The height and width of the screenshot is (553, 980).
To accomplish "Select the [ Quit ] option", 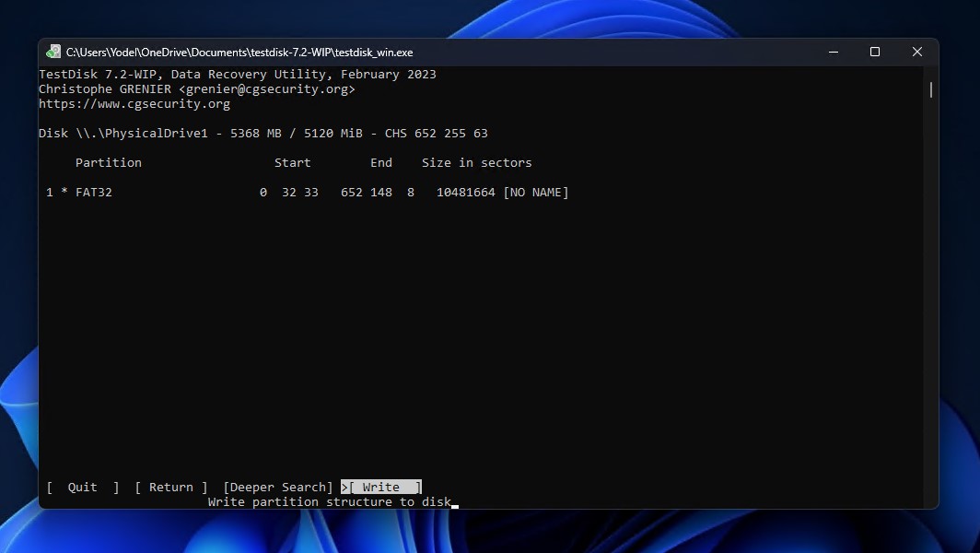I will click(x=82, y=487).
